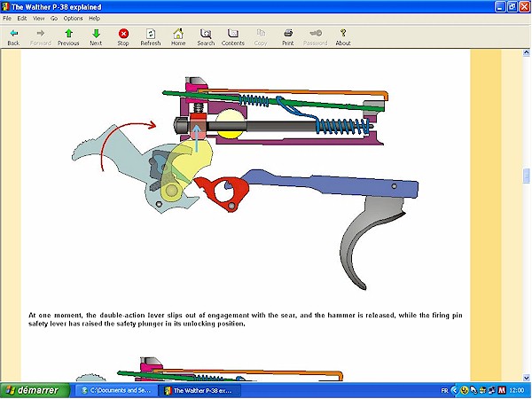This screenshot has height=399, width=532.
Task: Close the Walther P-38 explained window
Action: [525, 7]
